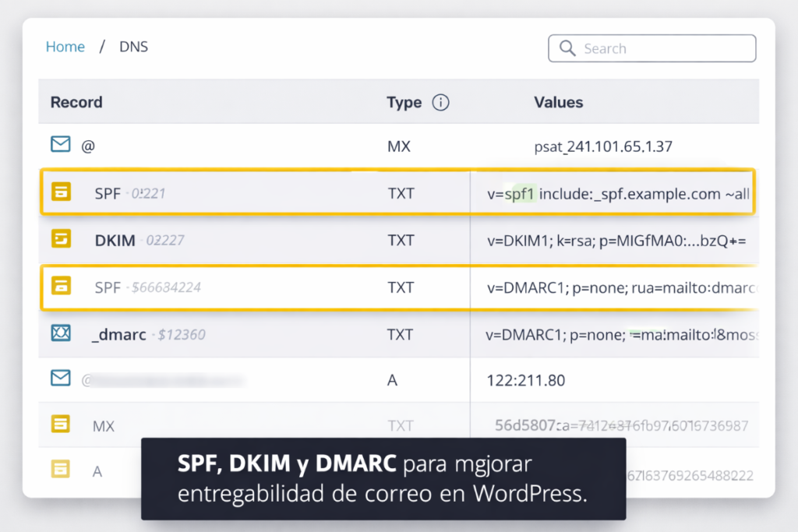
Task: Click the envelope icon on the MX @ record
Action: pyautogui.click(x=60, y=145)
